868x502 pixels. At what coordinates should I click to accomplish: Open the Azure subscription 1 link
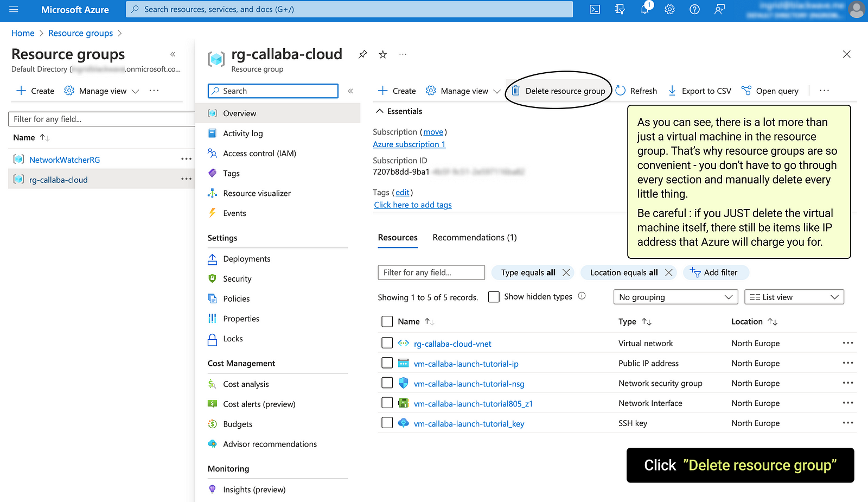(409, 144)
